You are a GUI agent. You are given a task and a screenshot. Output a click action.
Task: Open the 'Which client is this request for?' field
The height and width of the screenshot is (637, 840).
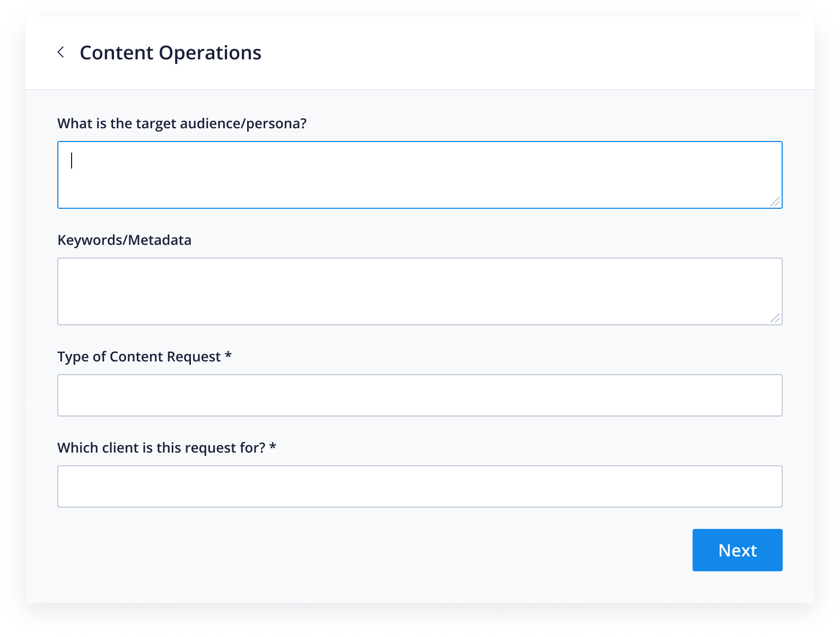click(x=419, y=486)
